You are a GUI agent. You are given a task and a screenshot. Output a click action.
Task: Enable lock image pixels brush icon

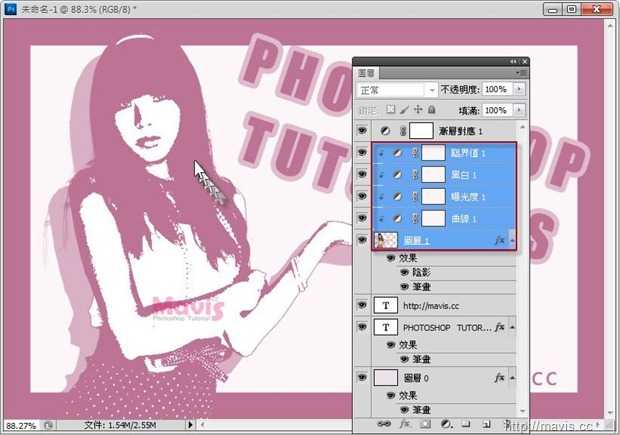404,110
